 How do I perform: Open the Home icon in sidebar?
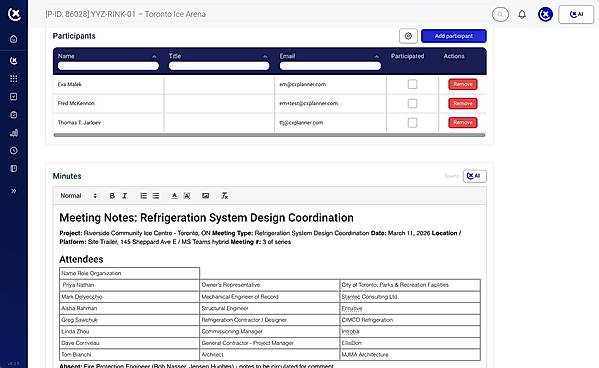click(x=14, y=39)
